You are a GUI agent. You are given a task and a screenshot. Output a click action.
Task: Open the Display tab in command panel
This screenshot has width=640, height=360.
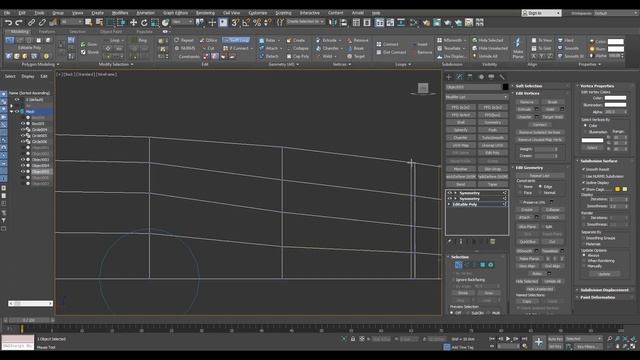tap(491, 77)
